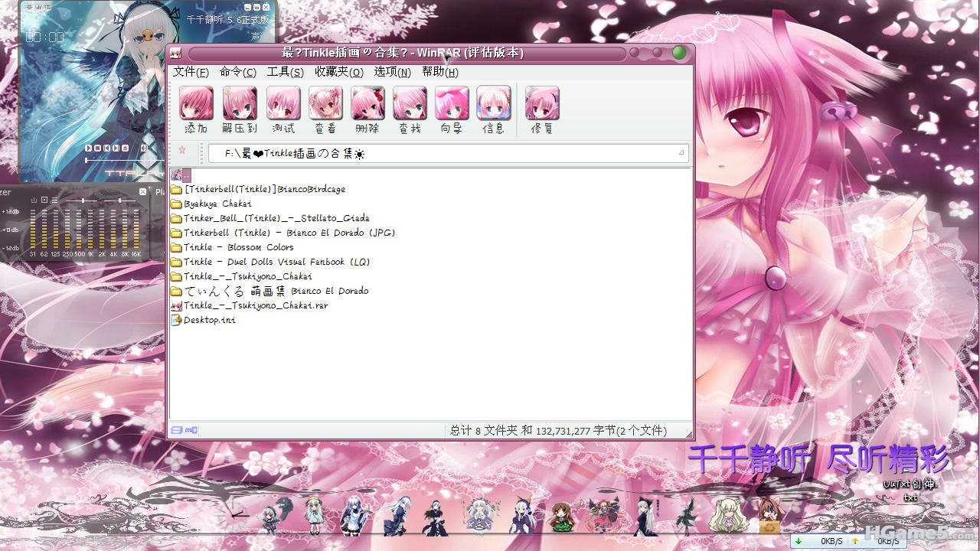Screen dimensions: 980x551
Task: Toggle the equalizer's square enable button
Action: coord(44,201)
